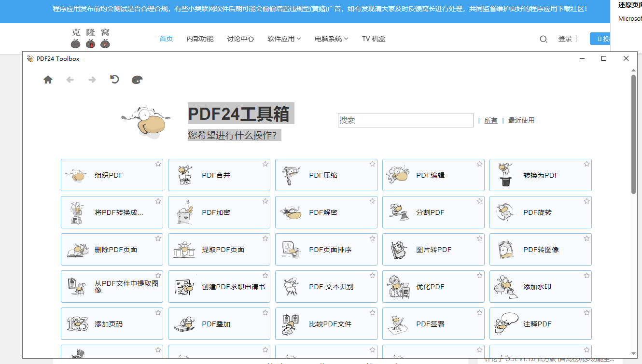Open the 比较PDF文件 tool
Viewport: 642px width, 364px height.
pyautogui.click(x=326, y=324)
